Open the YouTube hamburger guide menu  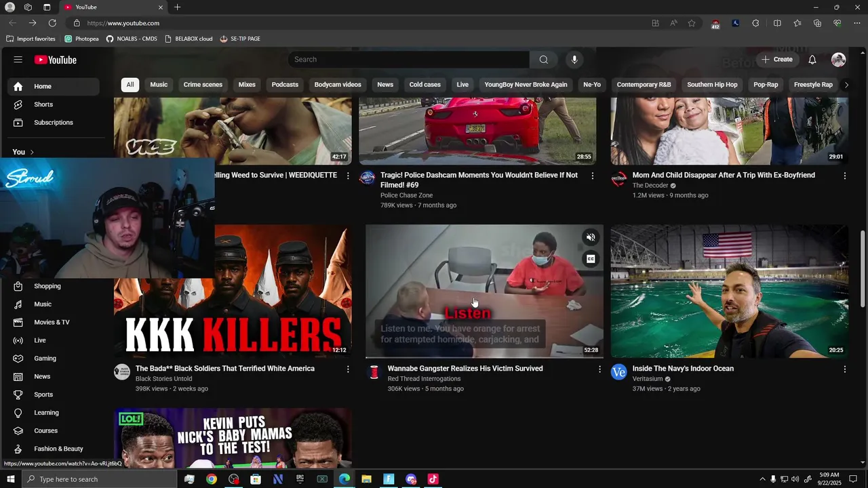tap(18, 60)
